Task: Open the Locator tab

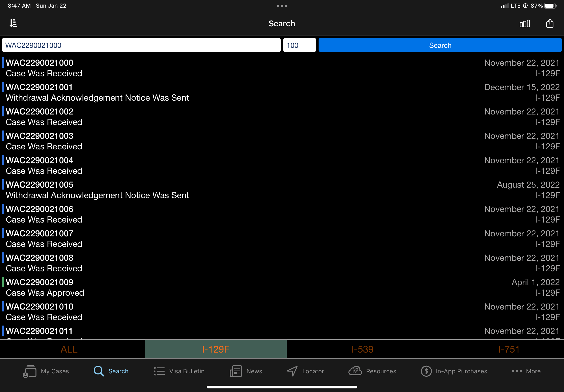Action: pyautogui.click(x=305, y=371)
